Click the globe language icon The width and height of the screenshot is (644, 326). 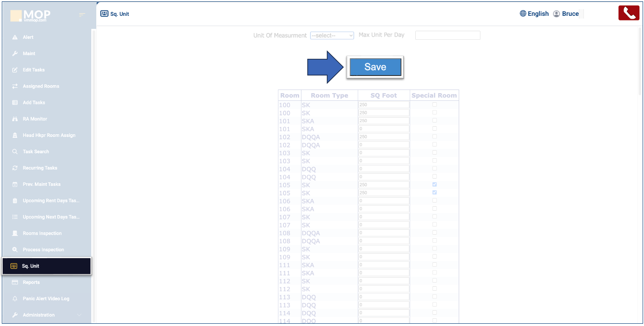pyautogui.click(x=523, y=14)
